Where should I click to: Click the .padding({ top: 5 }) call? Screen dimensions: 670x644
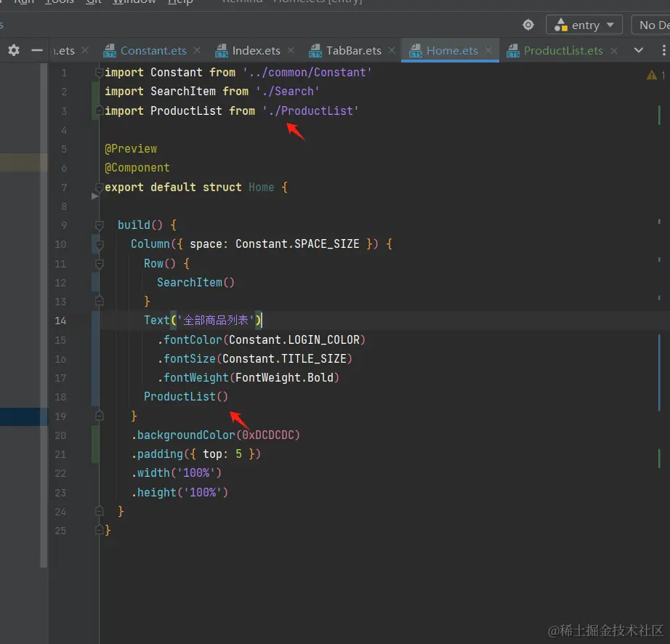click(x=195, y=454)
